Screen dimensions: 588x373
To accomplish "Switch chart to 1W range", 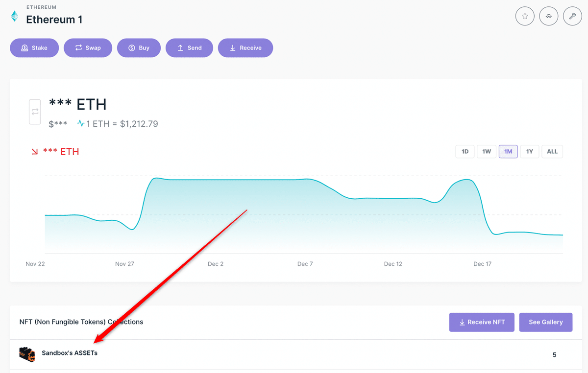I will click(487, 152).
